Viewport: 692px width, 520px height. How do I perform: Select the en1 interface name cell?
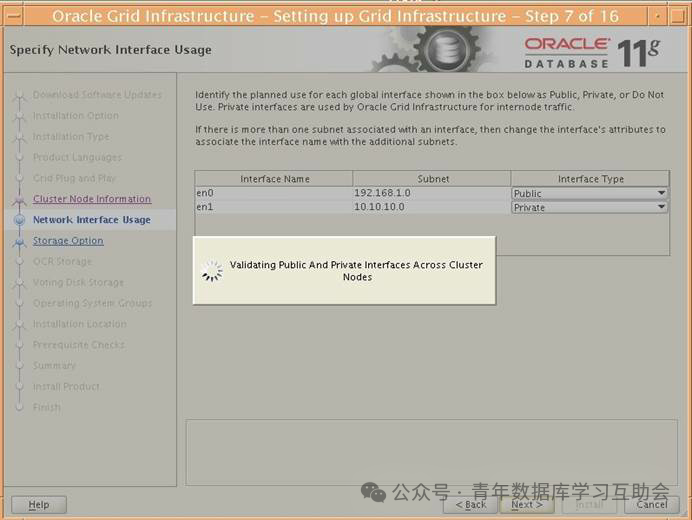coord(274,207)
